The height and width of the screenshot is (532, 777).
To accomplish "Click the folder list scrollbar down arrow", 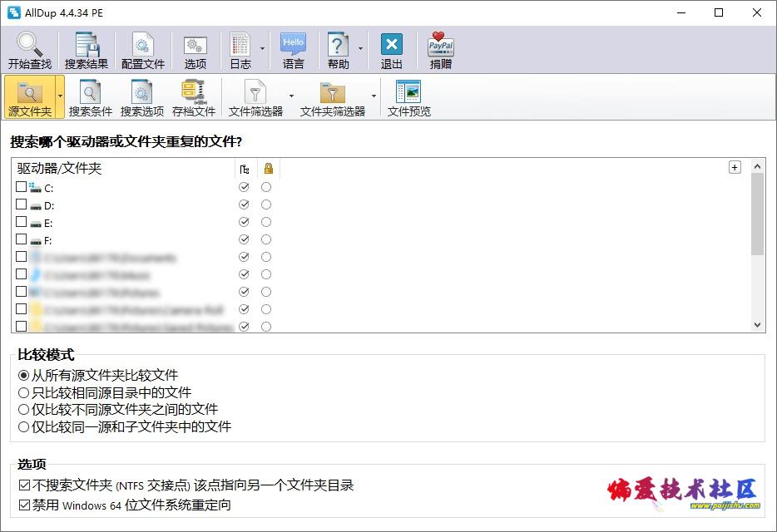I will 757,325.
